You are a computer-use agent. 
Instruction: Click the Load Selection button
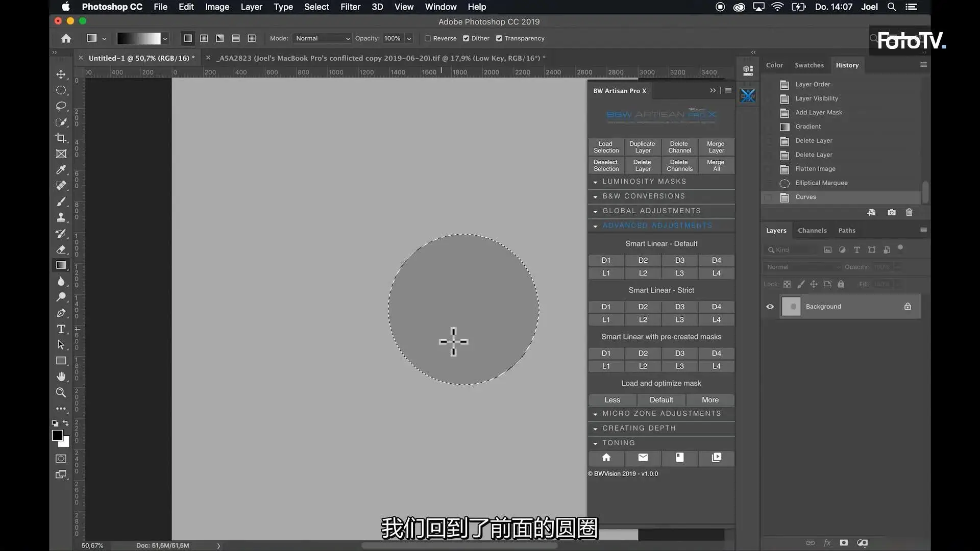coord(606,147)
